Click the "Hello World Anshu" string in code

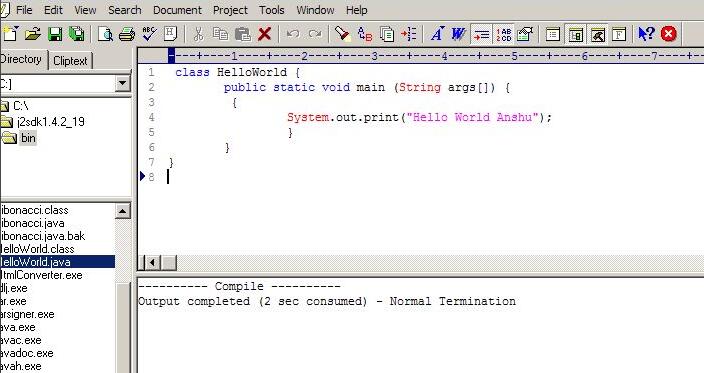coord(472,118)
